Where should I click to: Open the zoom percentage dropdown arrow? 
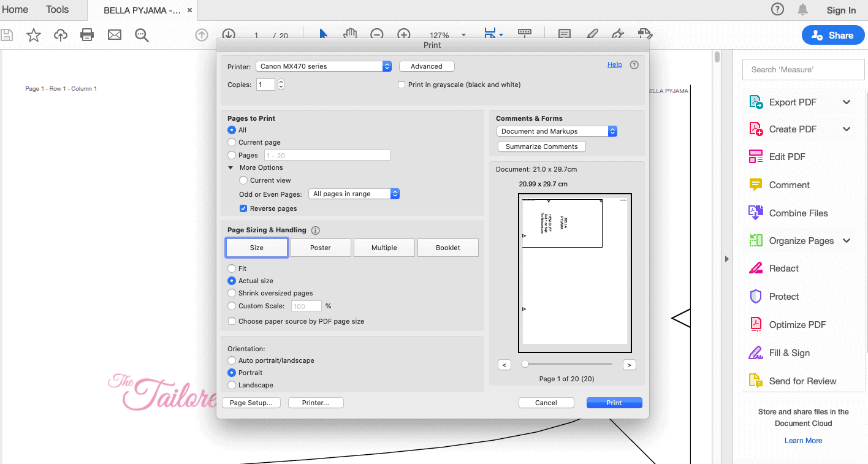pos(463,36)
